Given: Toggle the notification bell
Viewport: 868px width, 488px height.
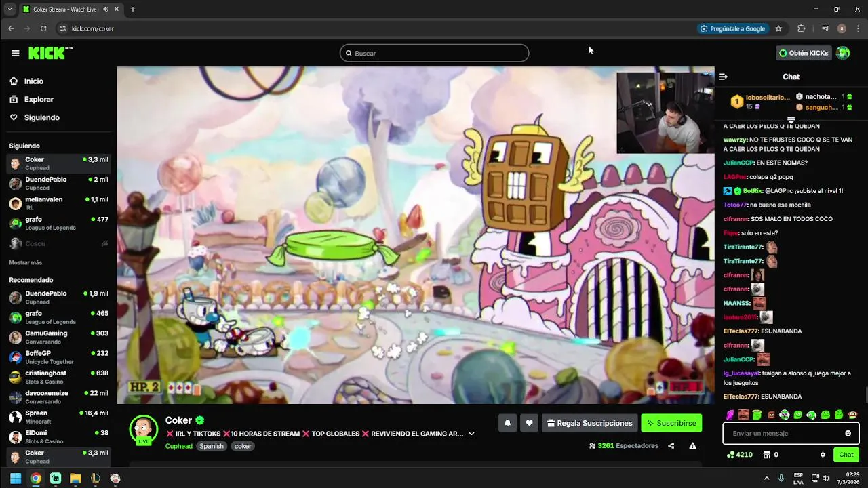Looking at the screenshot, I should [507, 423].
